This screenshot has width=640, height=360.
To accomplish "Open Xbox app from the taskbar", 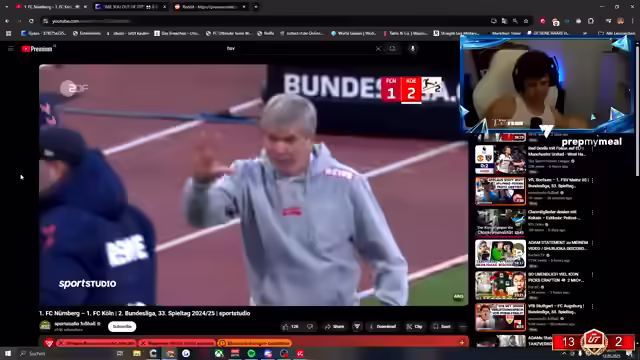I will tap(219, 353).
